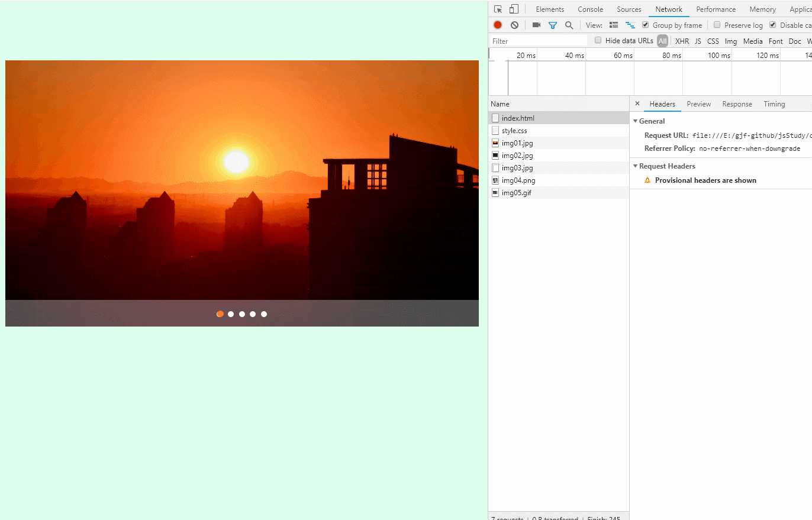Select the fifth carousel dot

click(x=264, y=314)
